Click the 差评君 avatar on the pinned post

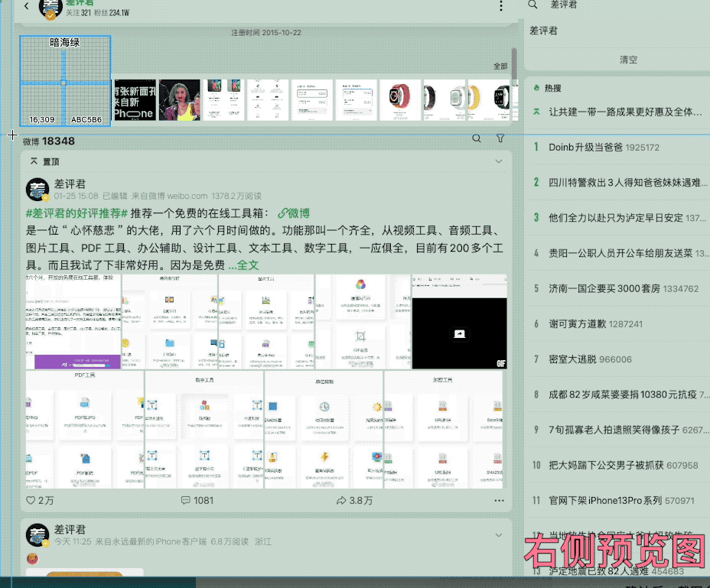[x=37, y=189]
